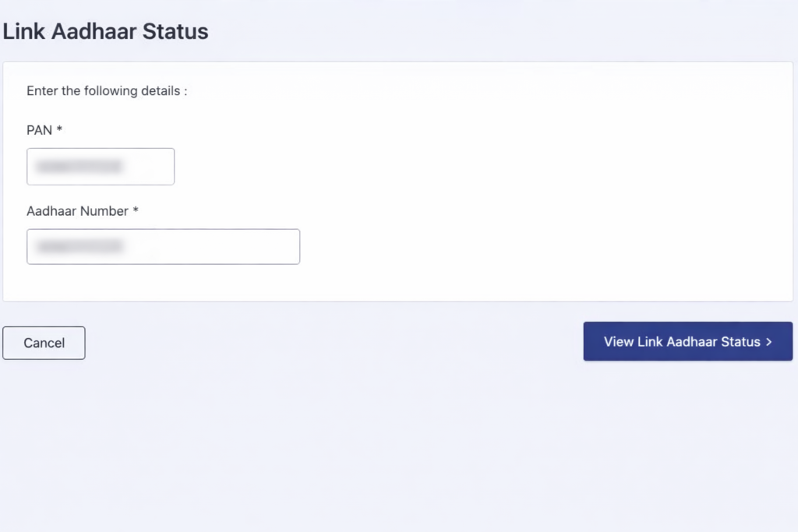Click the word "Status" in blue button
This screenshot has width=798, height=532.
pyautogui.click(x=740, y=341)
